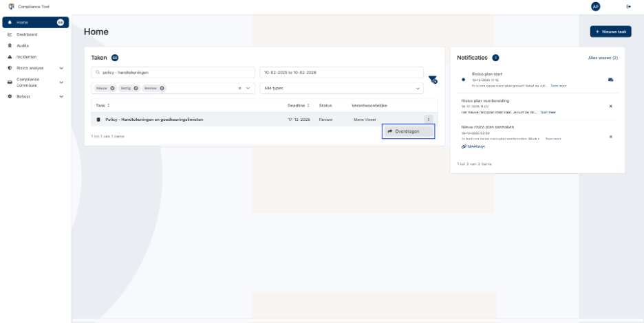Click the unread dot on Risico plan start

[464, 80]
